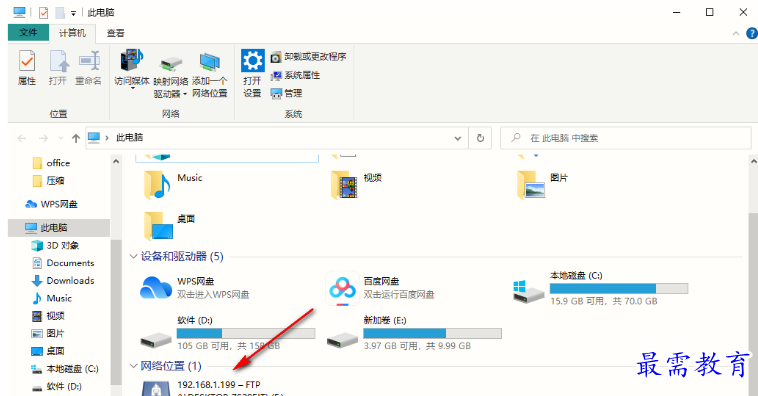Select 本地磁盘 (C:) in navigation pane
The width and height of the screenshot is (758, 396).
pos(65,368)
